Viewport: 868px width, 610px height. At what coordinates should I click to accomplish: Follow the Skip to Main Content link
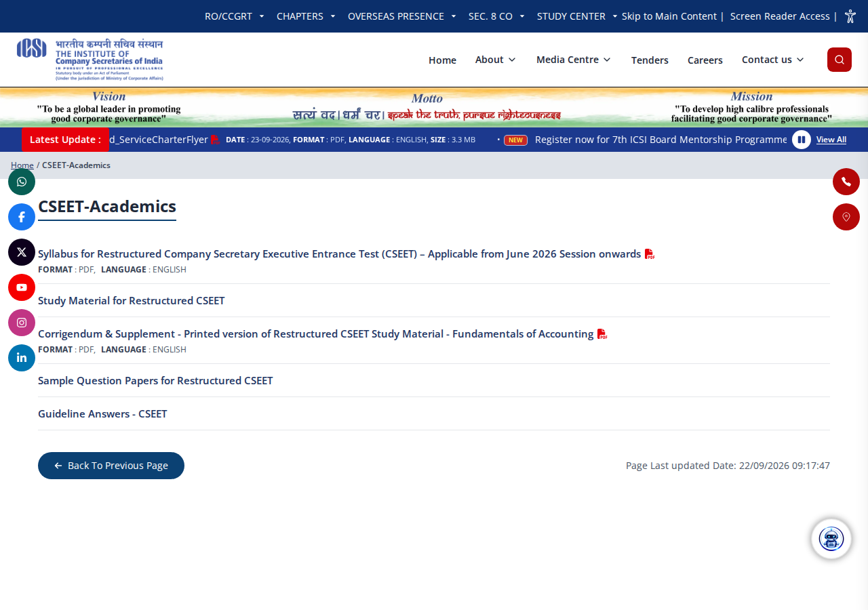pos(669,16)
